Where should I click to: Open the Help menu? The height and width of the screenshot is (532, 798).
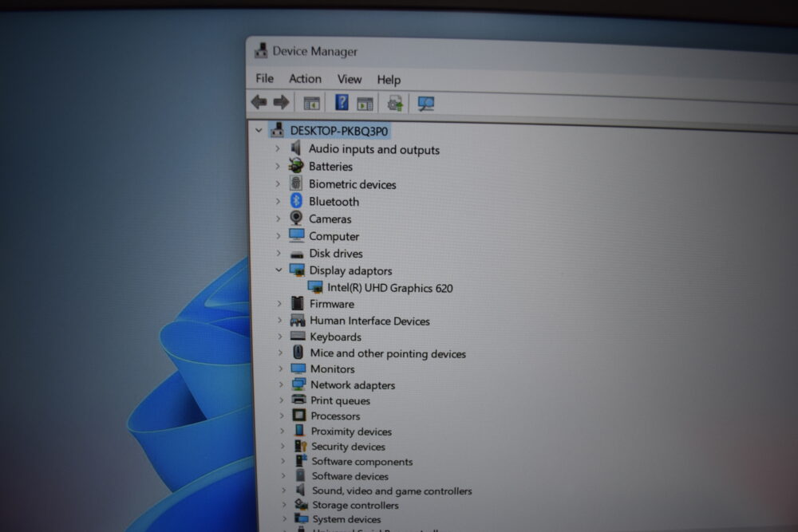(389, 80)
